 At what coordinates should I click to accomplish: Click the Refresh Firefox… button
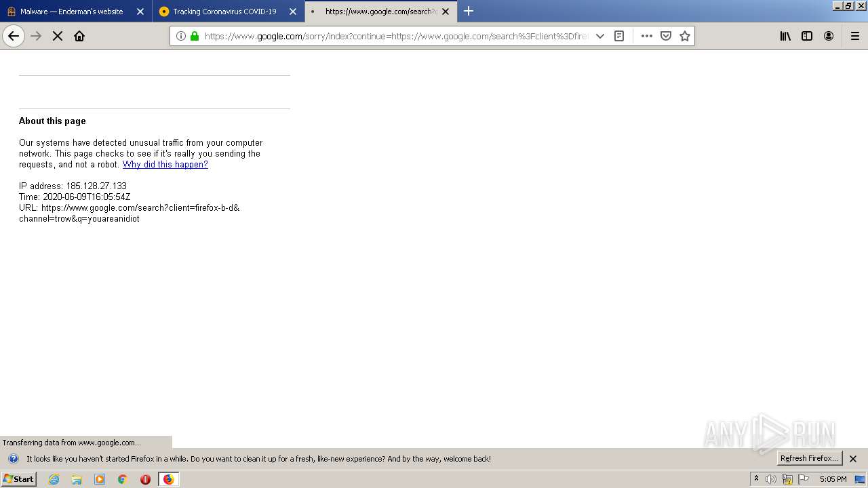click(810, 458)
